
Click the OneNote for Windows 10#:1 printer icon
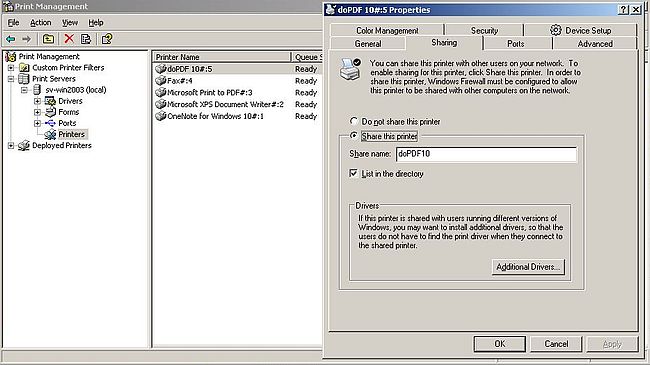pyautogui.click(x=160, y=116)
